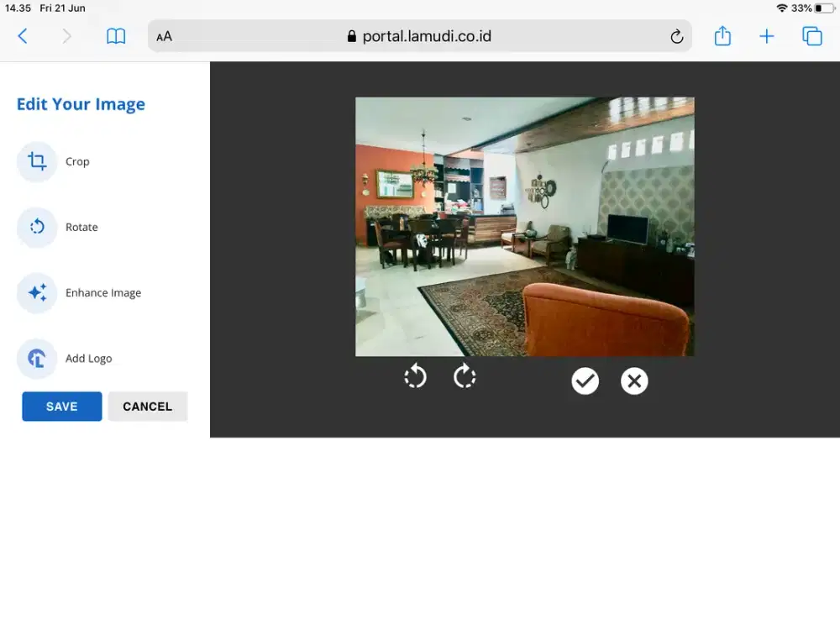Viewport: 840px width, 630px height.
Task: Open a new tab with plus
Action: point(766,36)
